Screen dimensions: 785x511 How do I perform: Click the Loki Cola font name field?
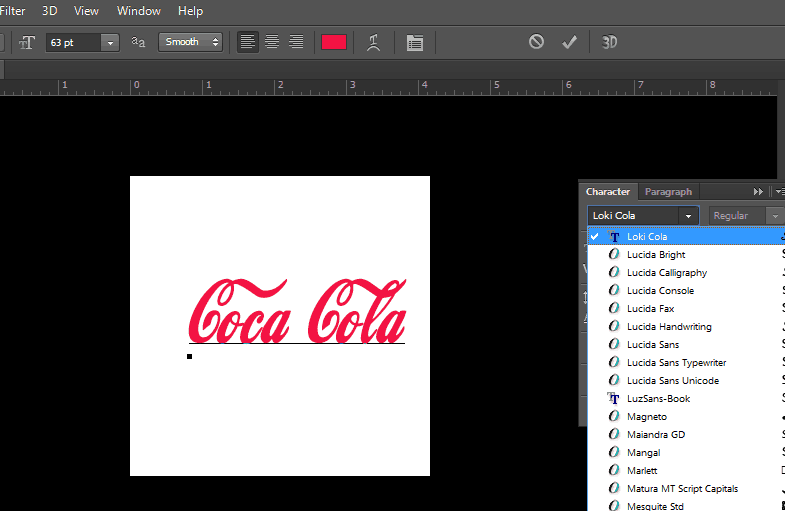634,215
